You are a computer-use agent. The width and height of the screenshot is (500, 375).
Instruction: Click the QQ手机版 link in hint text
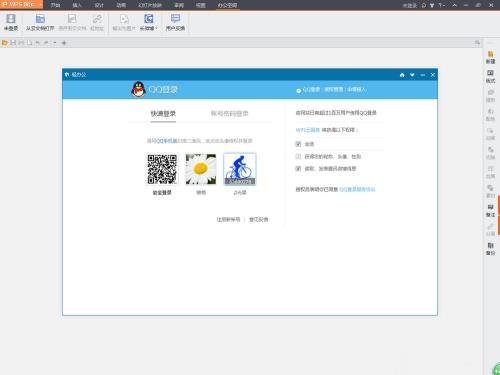[166, 141]
